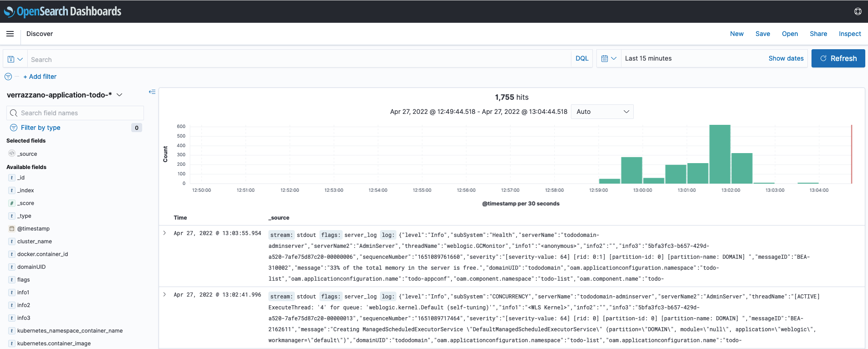Click the info1 field type icon
Image resolution: width=868 pixels, height=349 pixels.
click(12, 293)
